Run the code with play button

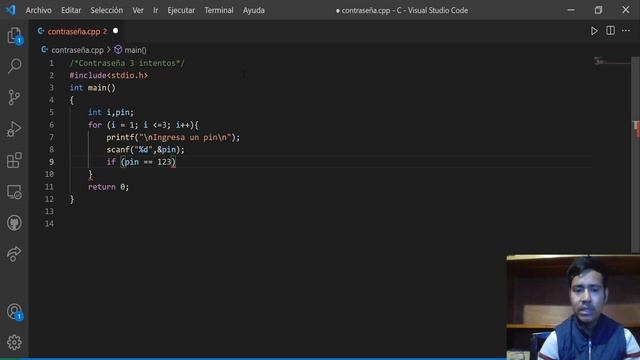594,31
